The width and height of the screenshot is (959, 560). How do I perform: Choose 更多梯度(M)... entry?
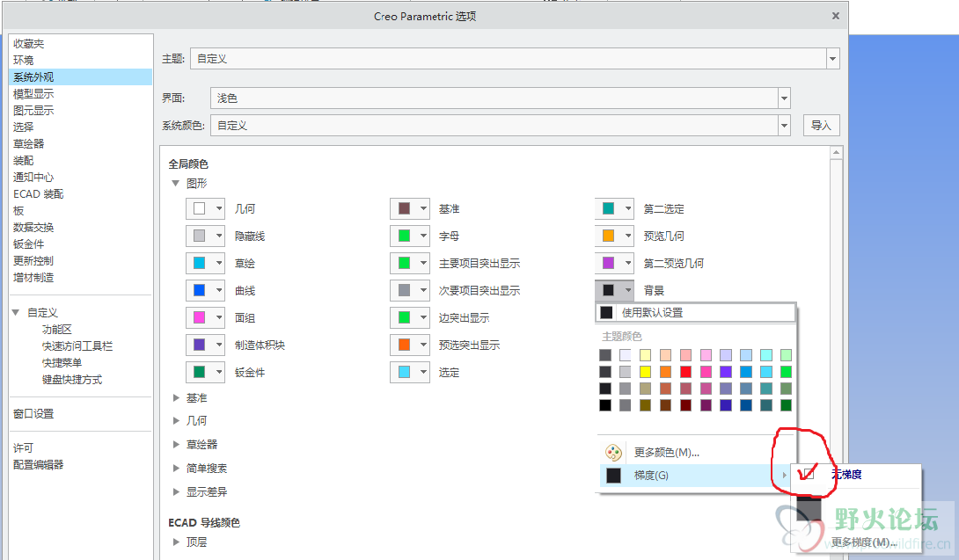[x=864, y=542]
